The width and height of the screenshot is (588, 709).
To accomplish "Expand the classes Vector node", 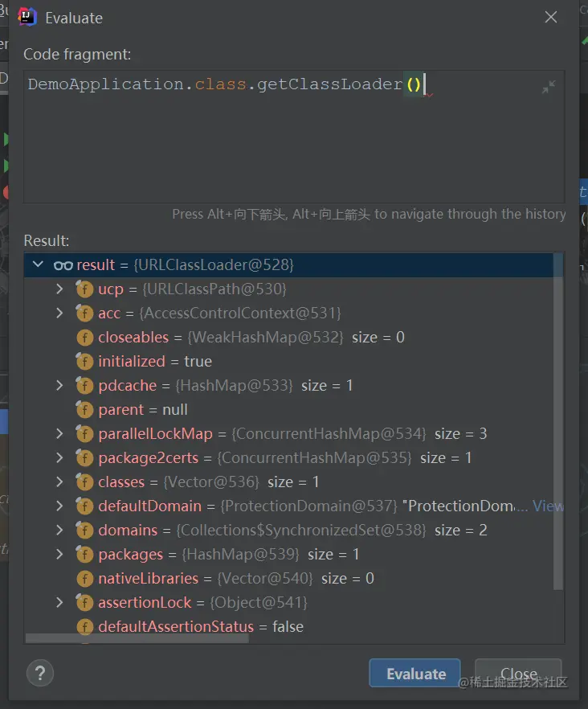I will (x=59, y=482).
